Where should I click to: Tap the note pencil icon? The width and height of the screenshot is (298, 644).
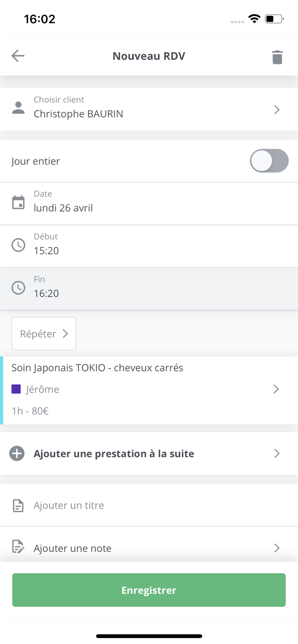[x=18, y=547]
